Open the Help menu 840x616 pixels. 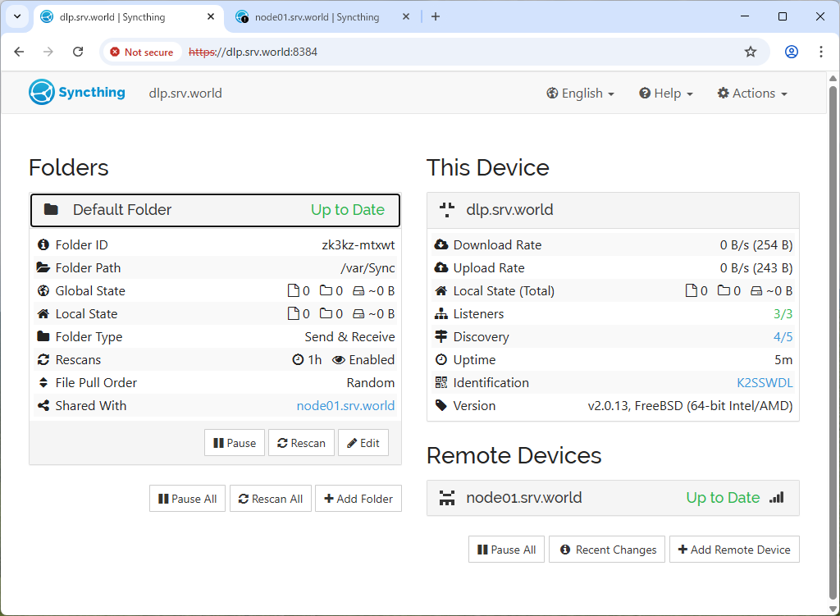[x=666, y=94]
